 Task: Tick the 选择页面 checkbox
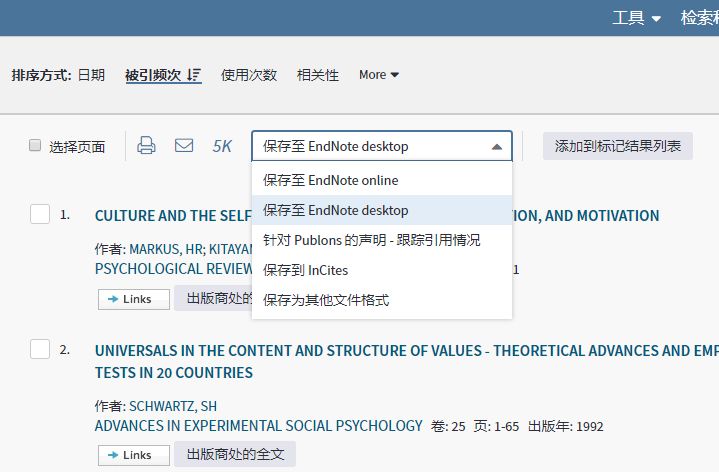tap(35, 145)
